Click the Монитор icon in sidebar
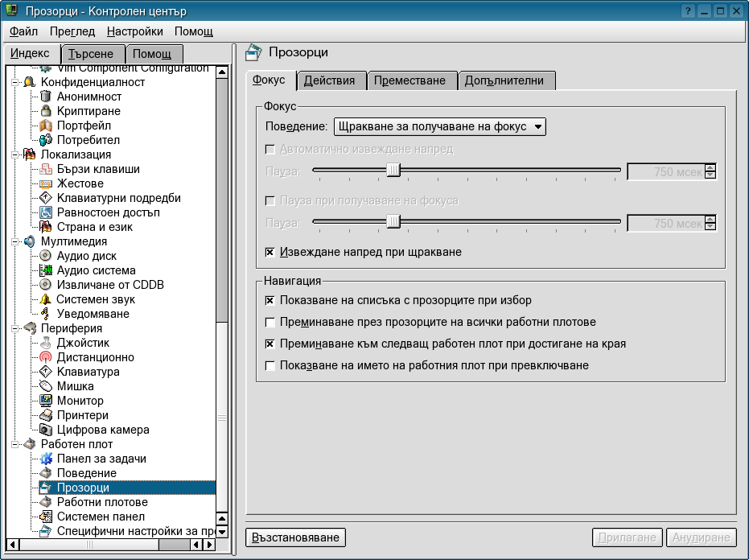Viewport: 749px width, 560px height. coord(46,401)
